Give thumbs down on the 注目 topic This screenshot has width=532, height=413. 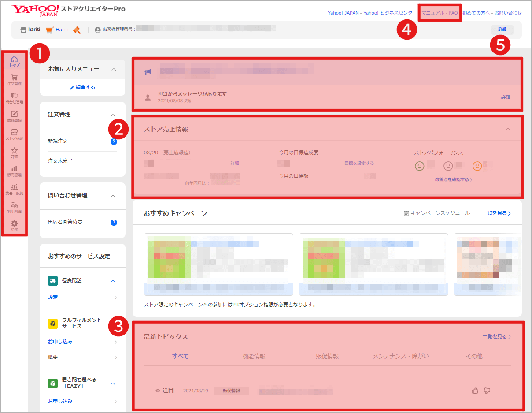487,391
